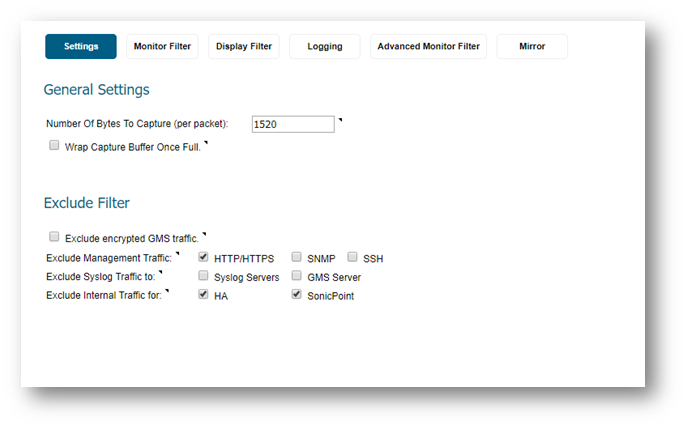687x429 pixels.
Task: Disable the SonicPoint checkbox
Action: 297,294
